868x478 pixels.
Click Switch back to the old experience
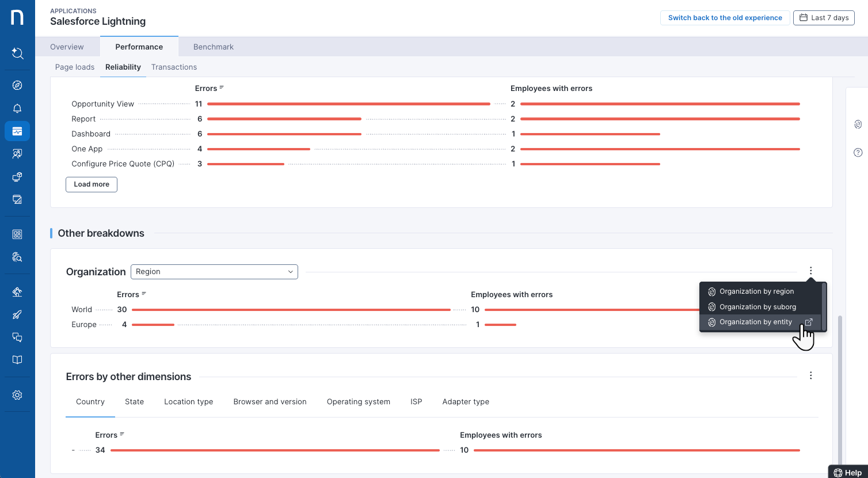click(x=725, y=18)
